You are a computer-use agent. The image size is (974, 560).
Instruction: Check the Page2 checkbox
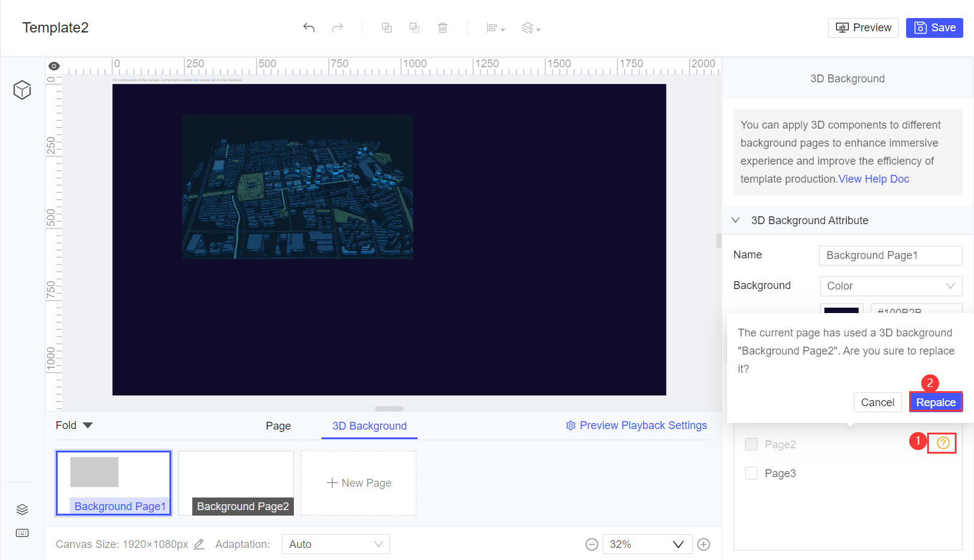click(751, 444)
